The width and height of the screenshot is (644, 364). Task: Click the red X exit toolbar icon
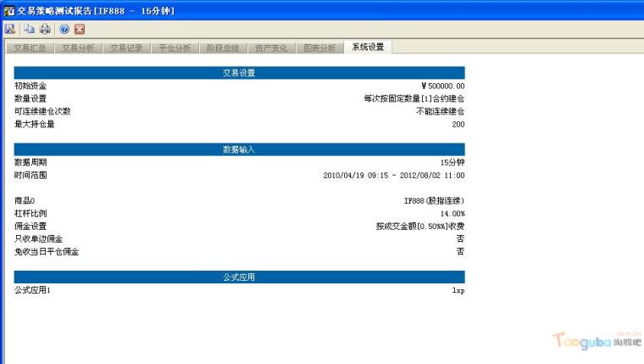tap(80, 29)
